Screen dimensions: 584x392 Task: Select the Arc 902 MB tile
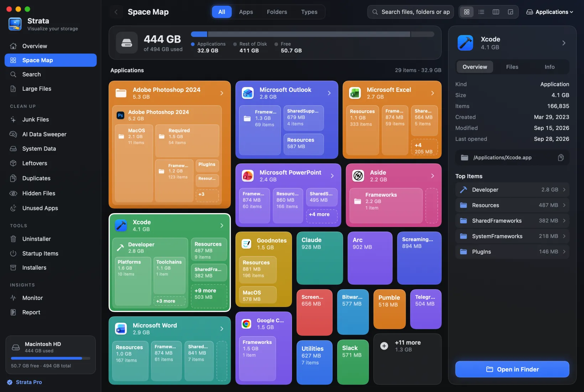(x=370, y=258)
